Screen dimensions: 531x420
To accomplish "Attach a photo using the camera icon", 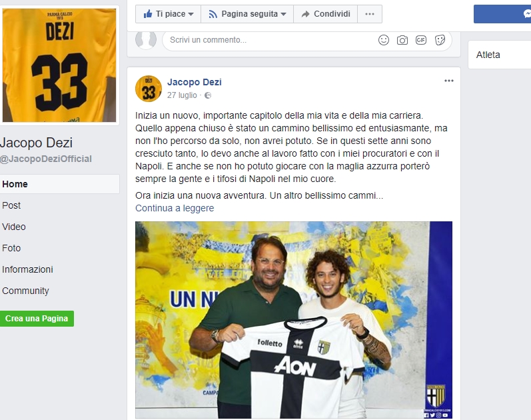I will (402, 41).
